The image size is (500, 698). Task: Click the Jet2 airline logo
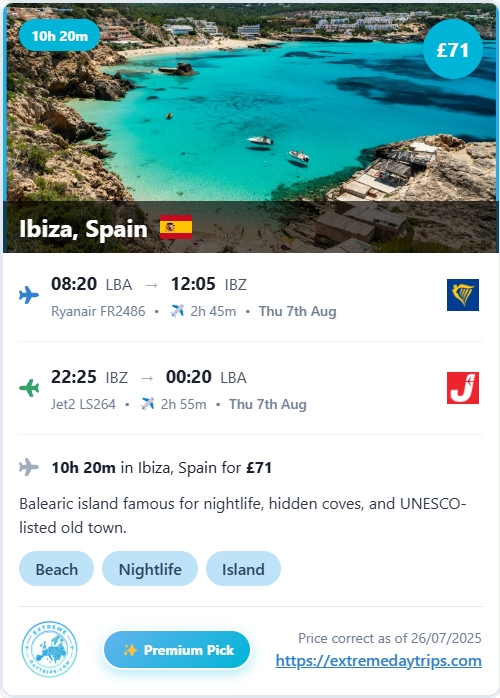click(x=463, y=388)
